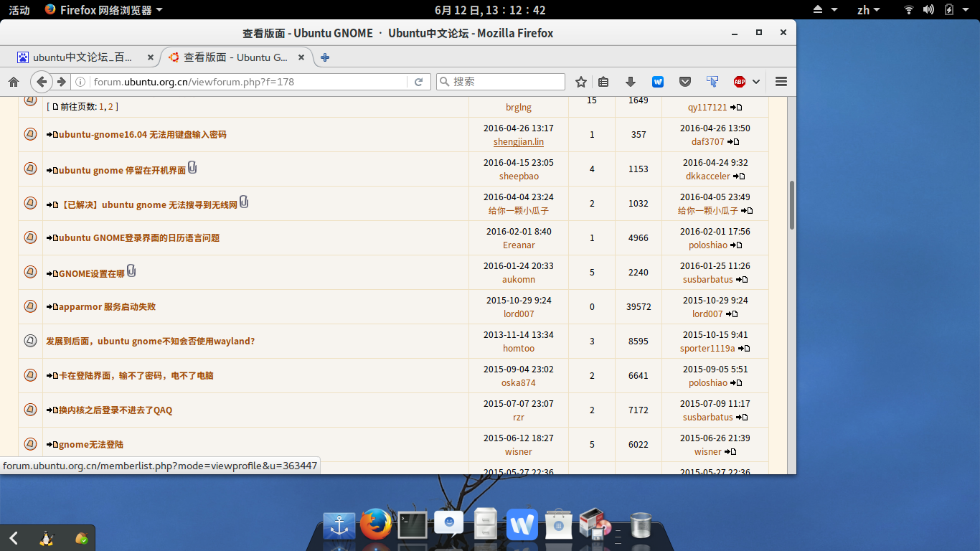Open the software store bag icon
The image size is (980, 551).
point(559,524)
